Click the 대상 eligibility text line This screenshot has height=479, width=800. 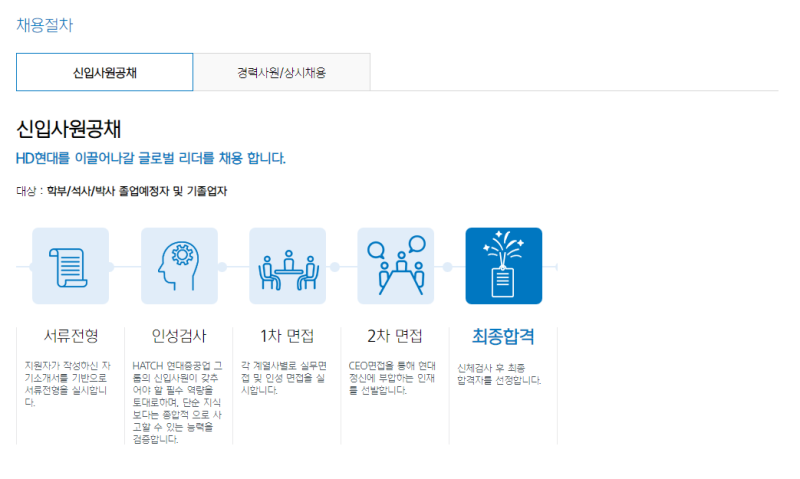click(x=121, y=191)
